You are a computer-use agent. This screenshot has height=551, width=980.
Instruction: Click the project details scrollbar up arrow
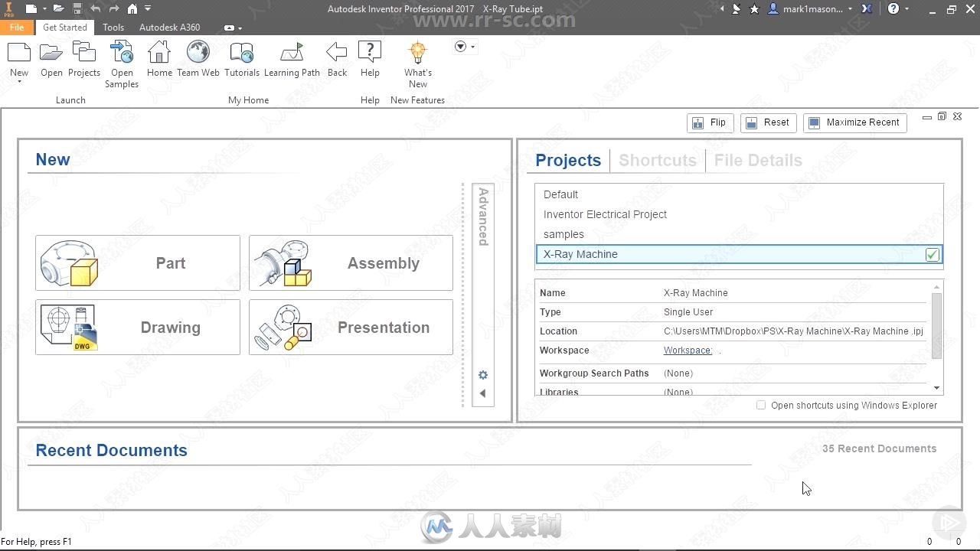(936, 287)
